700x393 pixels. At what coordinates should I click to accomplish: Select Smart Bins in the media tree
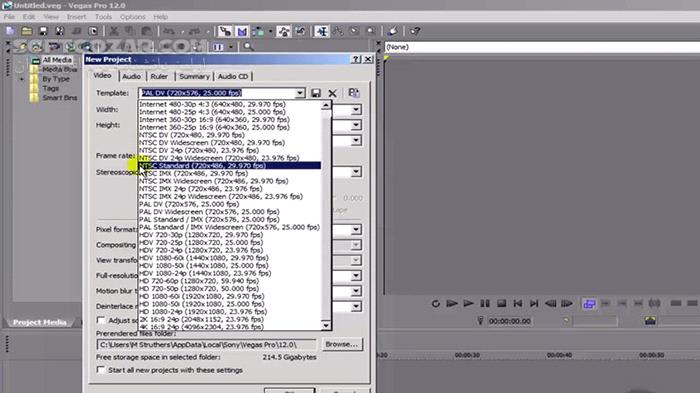point(59,98)
